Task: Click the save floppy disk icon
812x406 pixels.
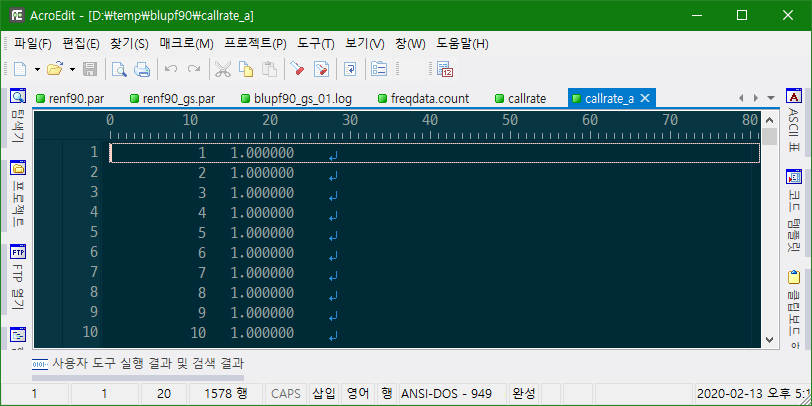Action: point(90,69)
